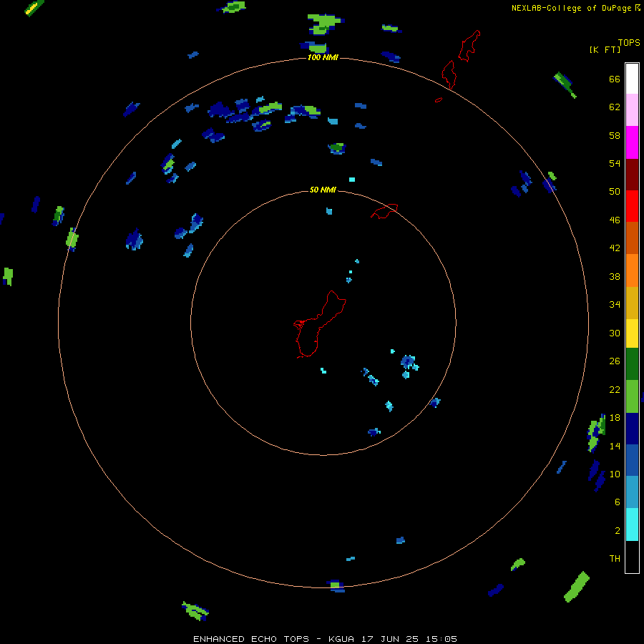Click the 'NEXLAB-College of DuPage' credit text

click(572, 8)
